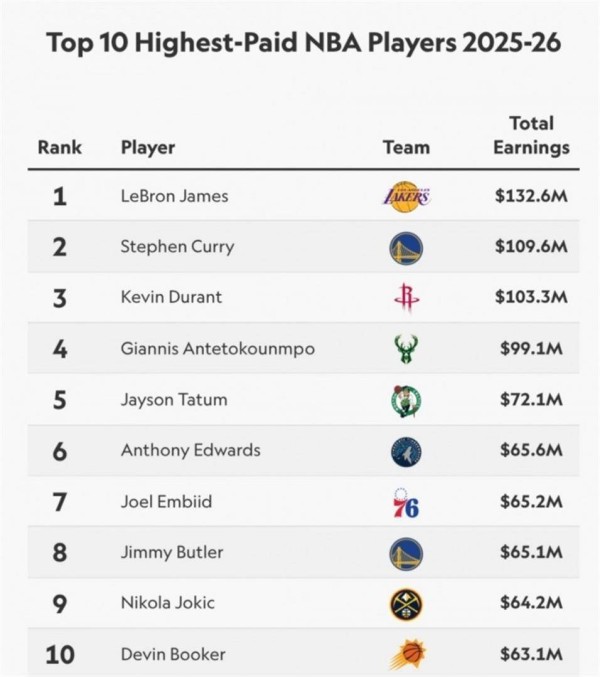Click Devin Booker's name

[x=173, y=655]
